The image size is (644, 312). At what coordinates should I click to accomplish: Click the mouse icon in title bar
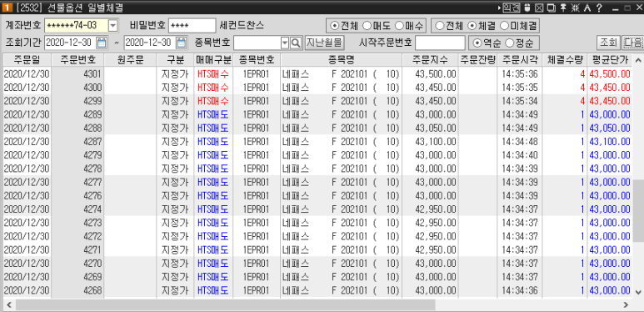click(x=527, y=8)
